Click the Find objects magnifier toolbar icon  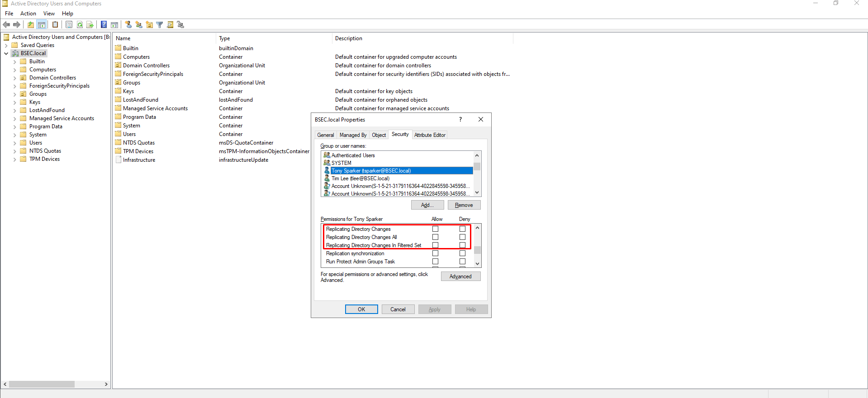170,25
